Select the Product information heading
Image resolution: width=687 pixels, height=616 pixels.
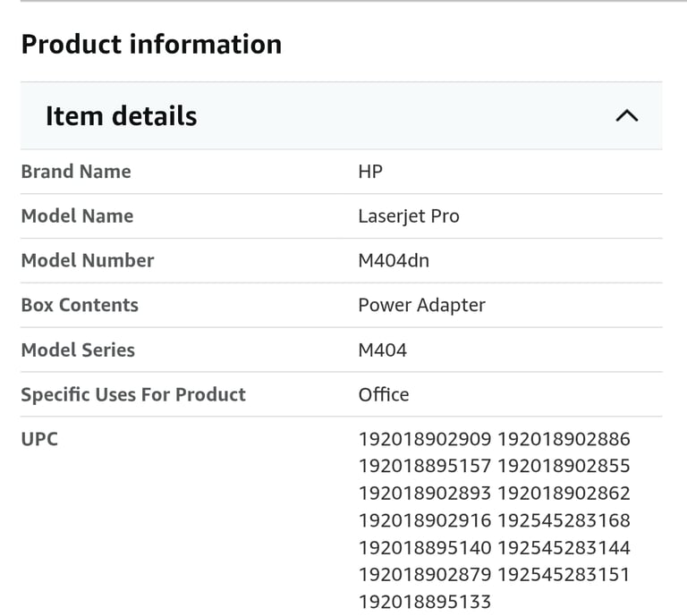click(151, 44)
